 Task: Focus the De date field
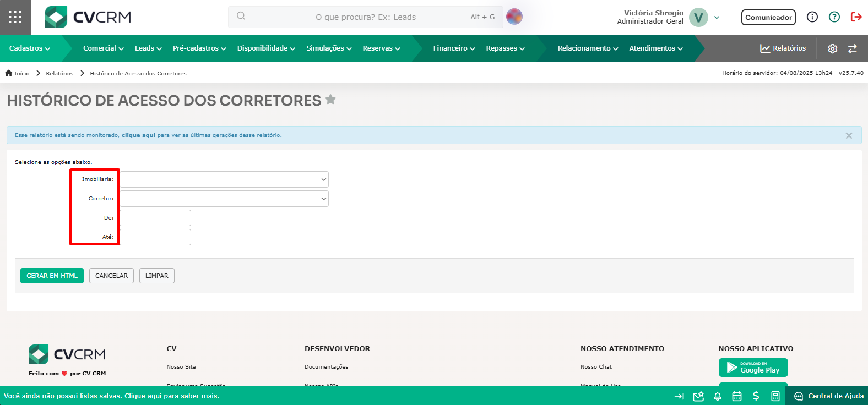[155, 218]
